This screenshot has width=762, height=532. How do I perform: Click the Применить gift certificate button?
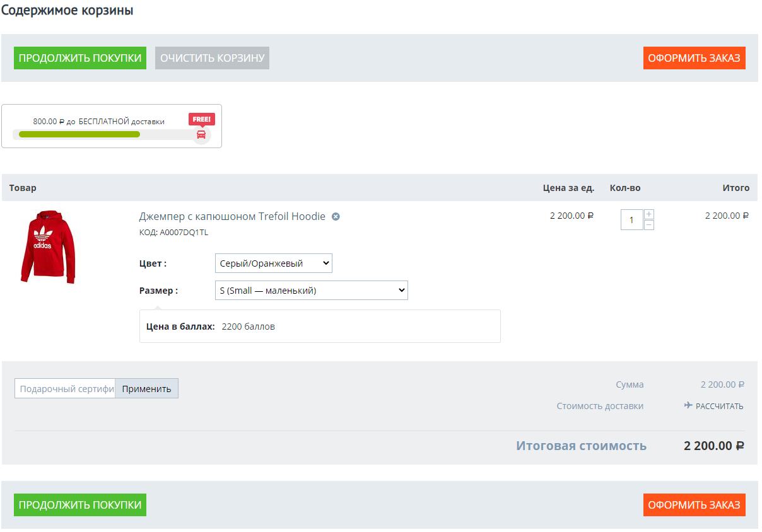coord(147,388)
